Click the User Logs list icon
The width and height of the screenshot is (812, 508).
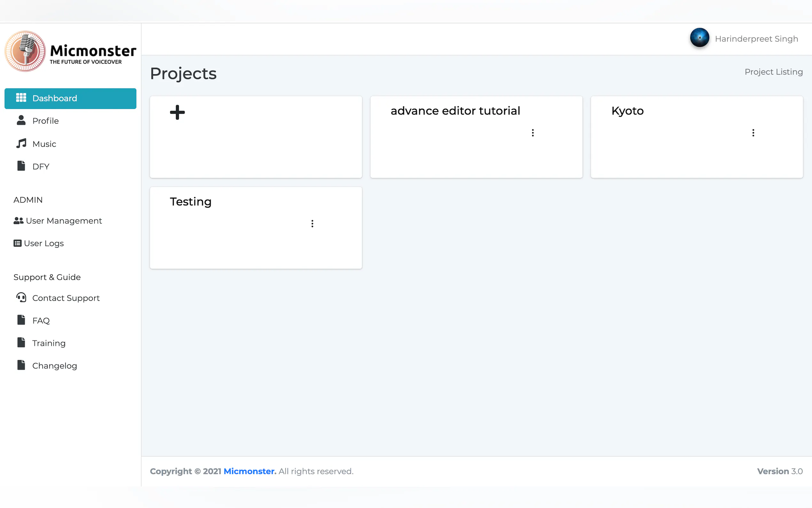(18, 243)
